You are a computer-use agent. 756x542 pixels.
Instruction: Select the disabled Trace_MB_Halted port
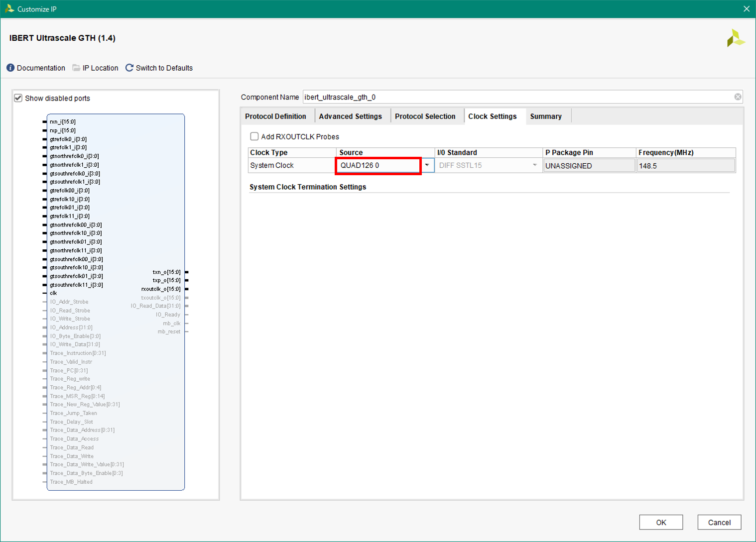(x=71, y=482)
